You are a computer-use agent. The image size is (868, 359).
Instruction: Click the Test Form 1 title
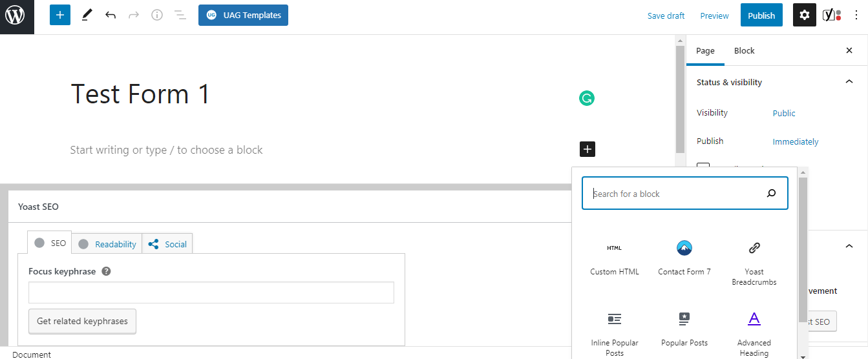click(x=140, y=94)
